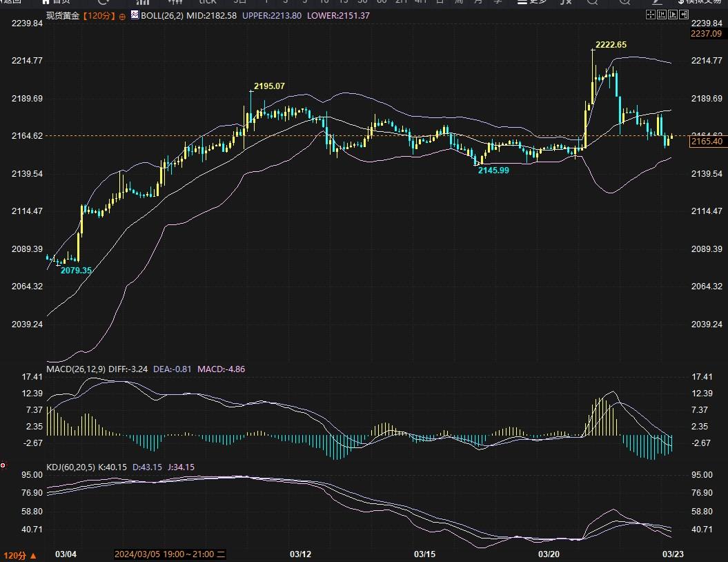Open the fx formula tool
Image resolution: width=728 pixels, height=562 pixels.
click(x=566, y=2)
